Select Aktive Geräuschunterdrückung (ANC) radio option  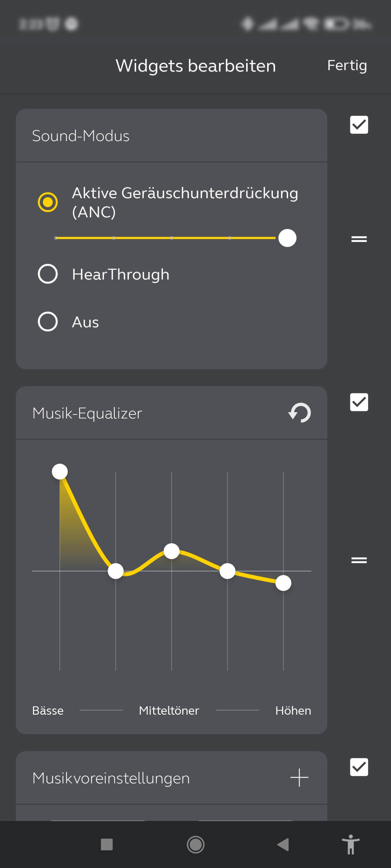48,202
